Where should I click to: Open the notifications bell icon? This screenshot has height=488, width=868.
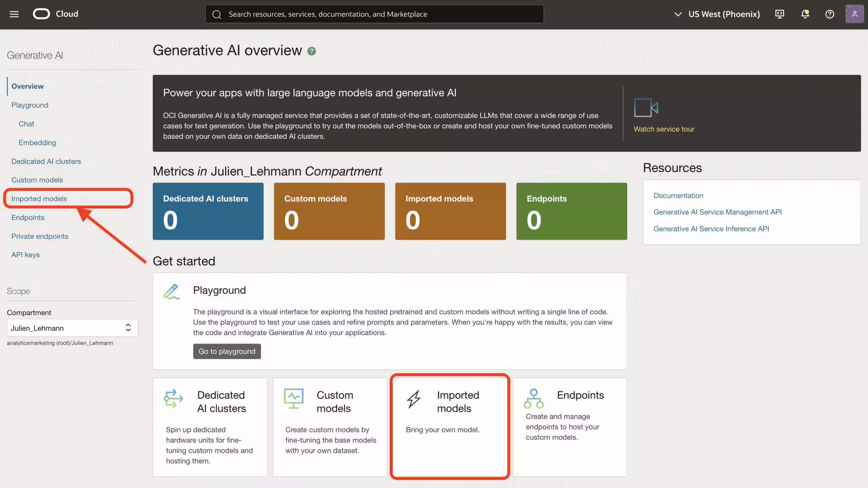tap(805, 14)
